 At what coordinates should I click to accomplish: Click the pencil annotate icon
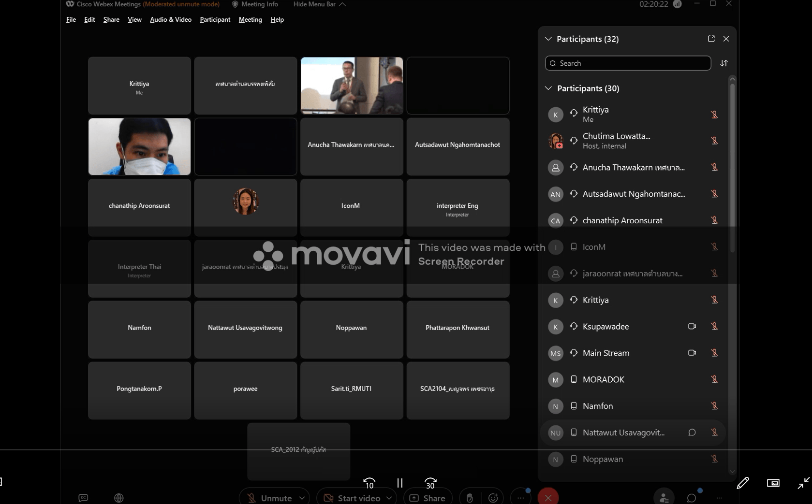click(742, 483)
